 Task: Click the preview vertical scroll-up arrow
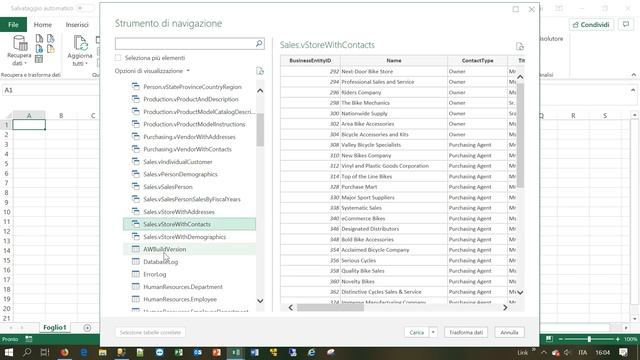(x=520, y=77)
